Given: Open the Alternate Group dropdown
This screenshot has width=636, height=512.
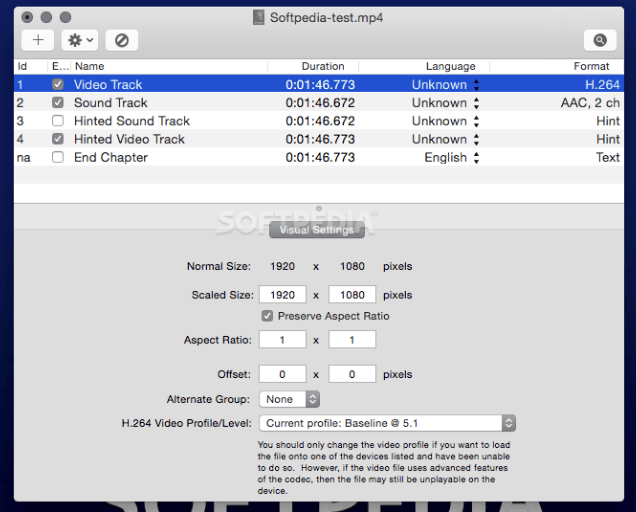Looking at the screenshot, I should [x=285, y=399].
